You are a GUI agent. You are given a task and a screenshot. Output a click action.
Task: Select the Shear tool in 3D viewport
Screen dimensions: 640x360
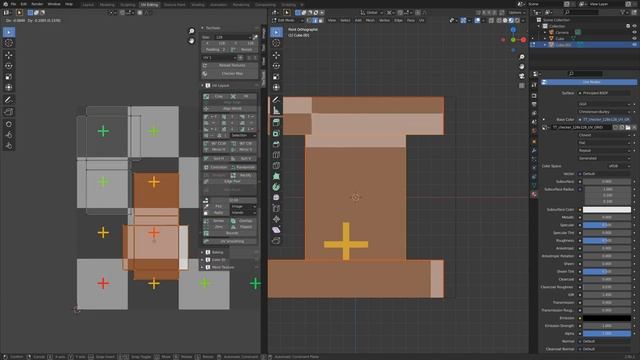(x=276, y=230)
